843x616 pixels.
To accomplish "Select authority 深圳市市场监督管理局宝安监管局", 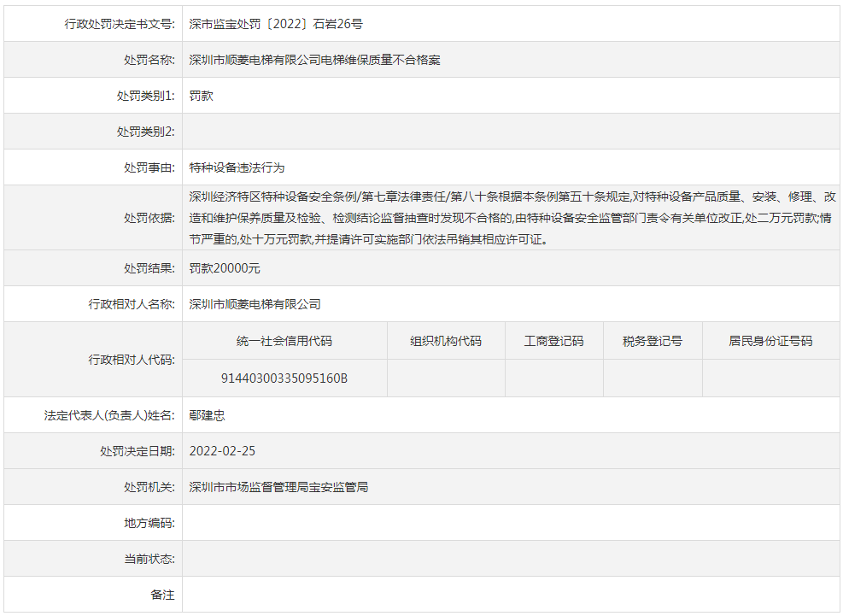I will point(278,487).
